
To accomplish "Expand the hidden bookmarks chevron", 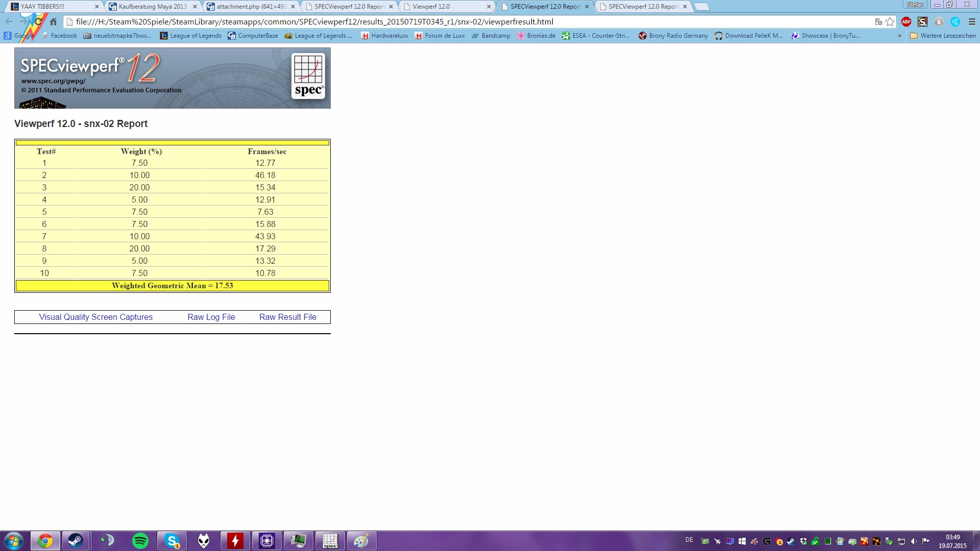I will point(899,36).
